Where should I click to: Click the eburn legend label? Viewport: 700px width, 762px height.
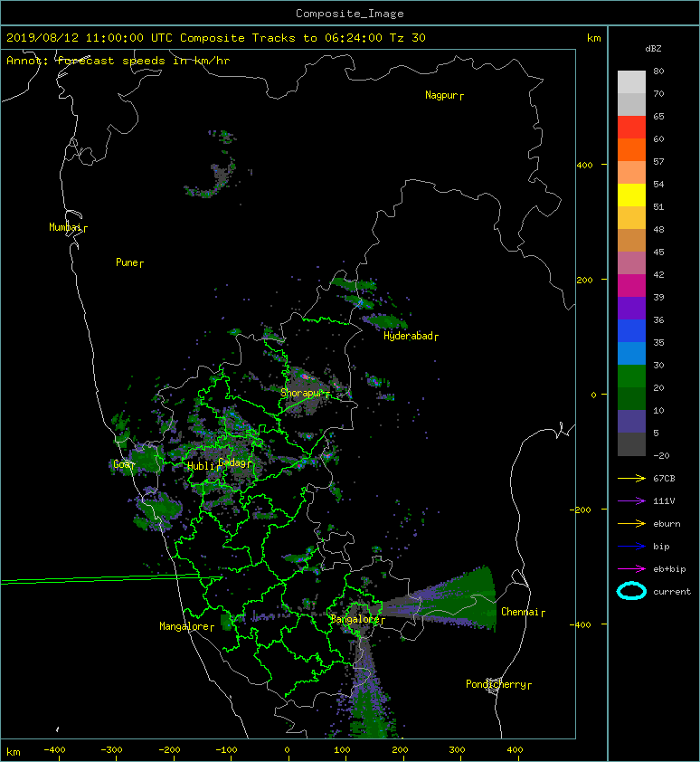(x=667, y=524)
